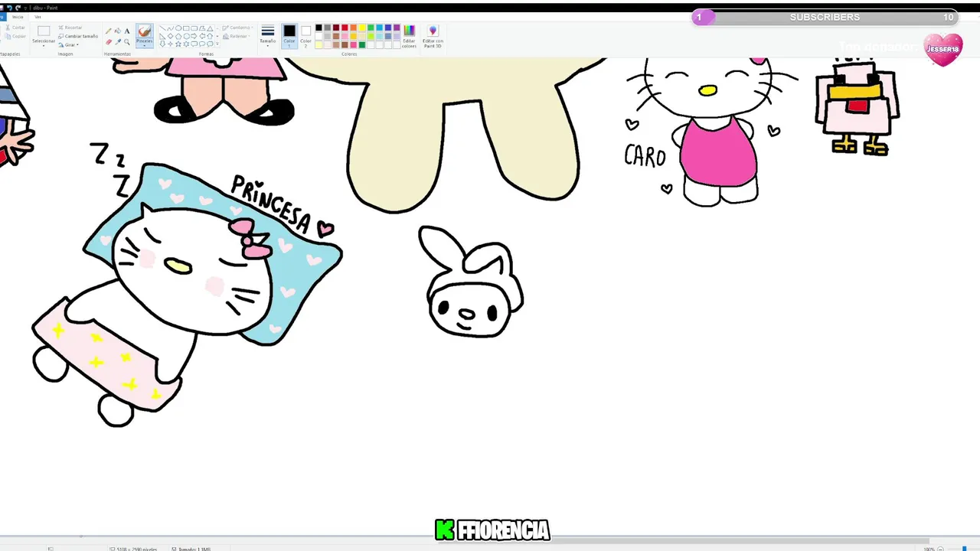Open Editar colores palette
Screen dimensions: 980x551
(409, 37)
